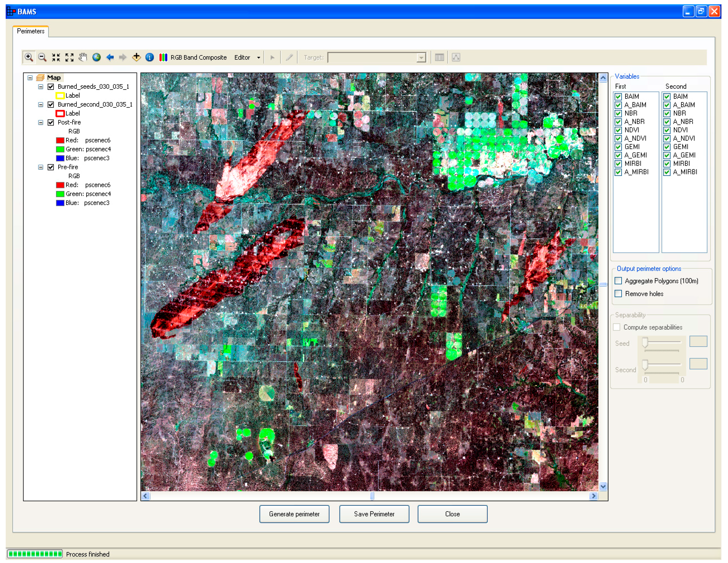Click map horizontal scrollbar right arrow

coord(594,496)
